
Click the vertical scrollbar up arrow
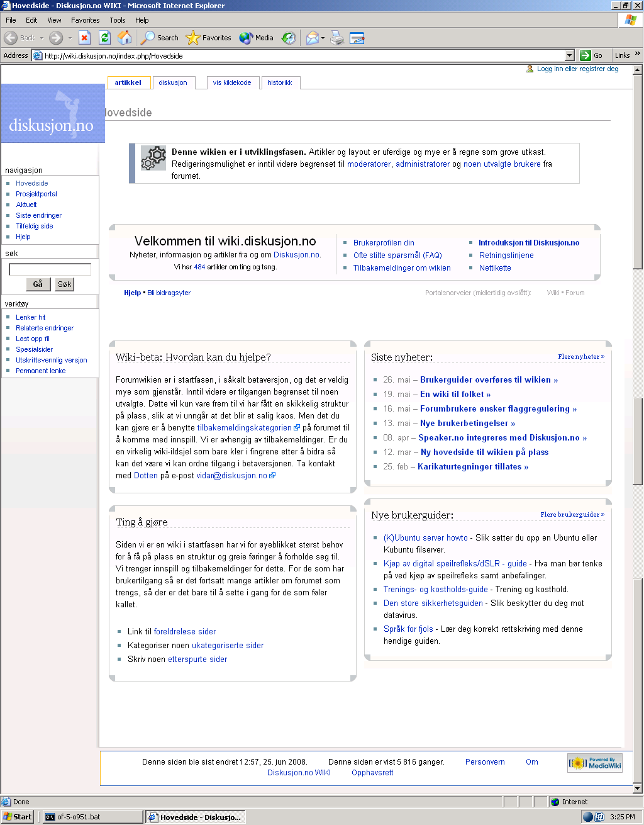pos(637,70)
